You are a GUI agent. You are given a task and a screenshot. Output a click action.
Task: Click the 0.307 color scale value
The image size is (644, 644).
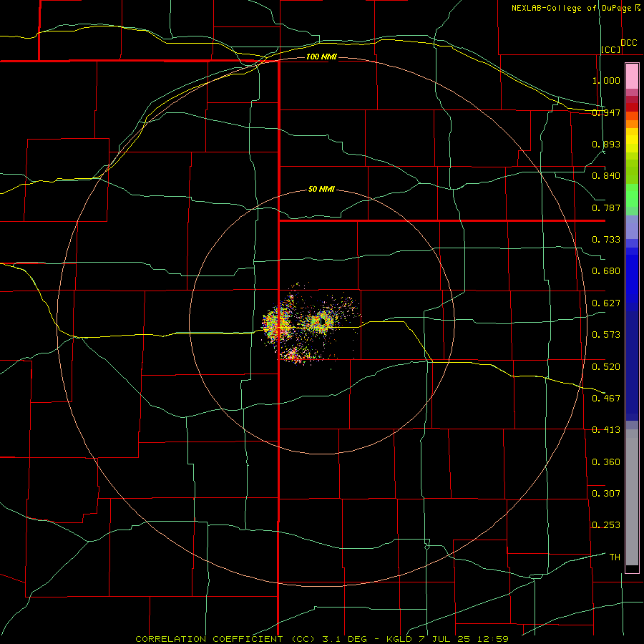[606, 494]
